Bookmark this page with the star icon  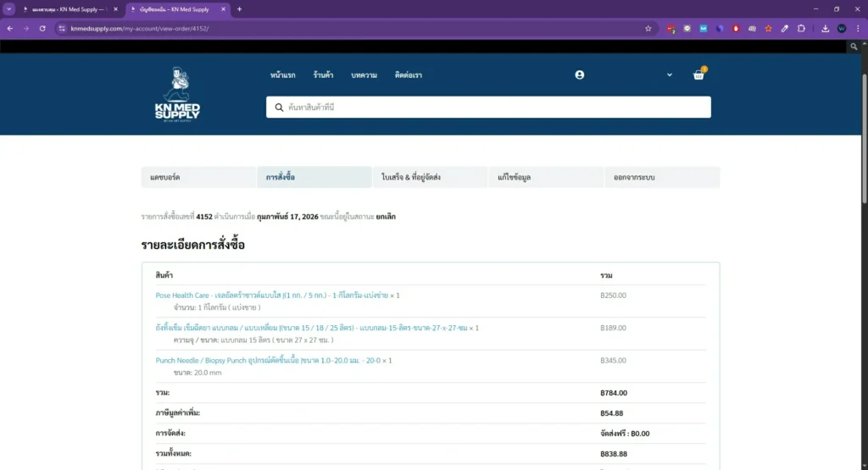coord(648,28)
